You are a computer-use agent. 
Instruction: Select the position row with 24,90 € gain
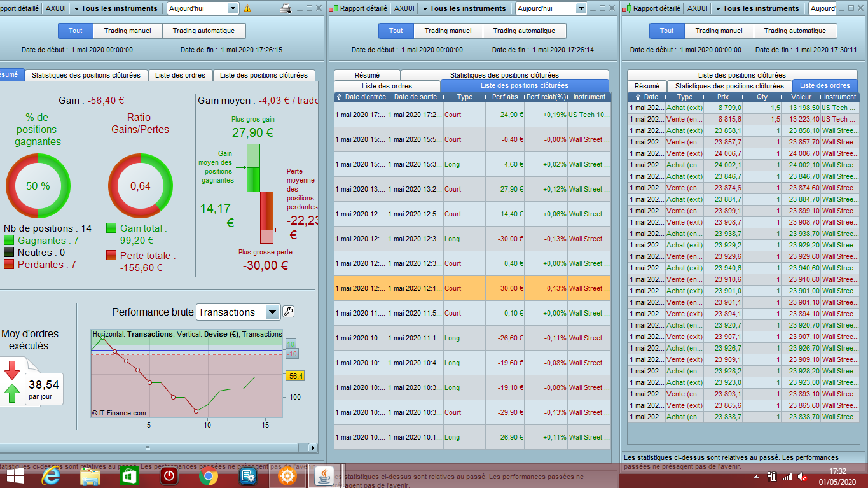[472, 115]
